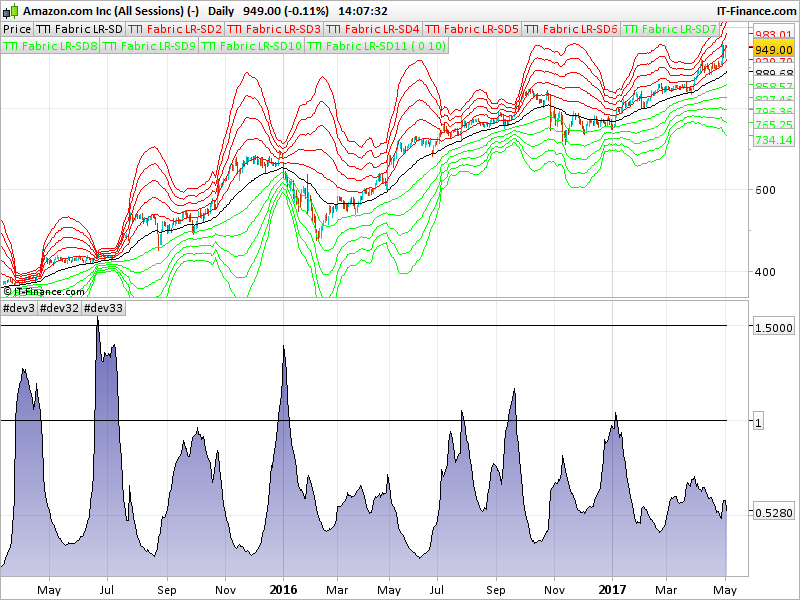Click the 1.5000 level label on oscillator axis
800x600 pixels.
point(773,328)
